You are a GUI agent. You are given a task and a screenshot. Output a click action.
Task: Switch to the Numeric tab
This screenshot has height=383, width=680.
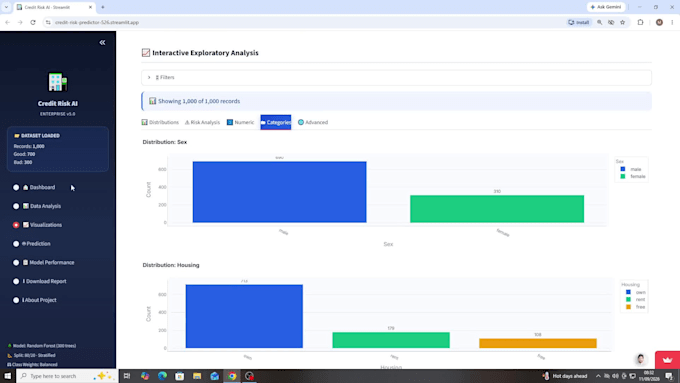pos(240,122)
